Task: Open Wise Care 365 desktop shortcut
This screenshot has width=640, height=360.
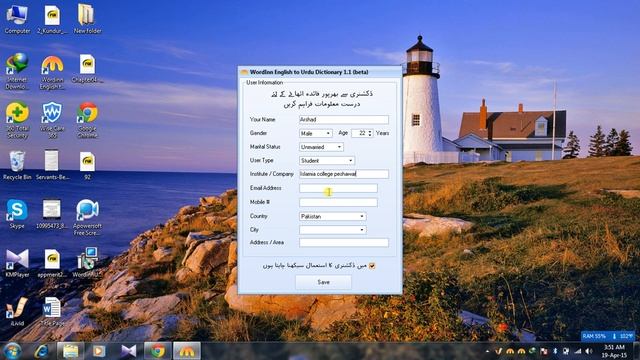Action: point(52,120)
